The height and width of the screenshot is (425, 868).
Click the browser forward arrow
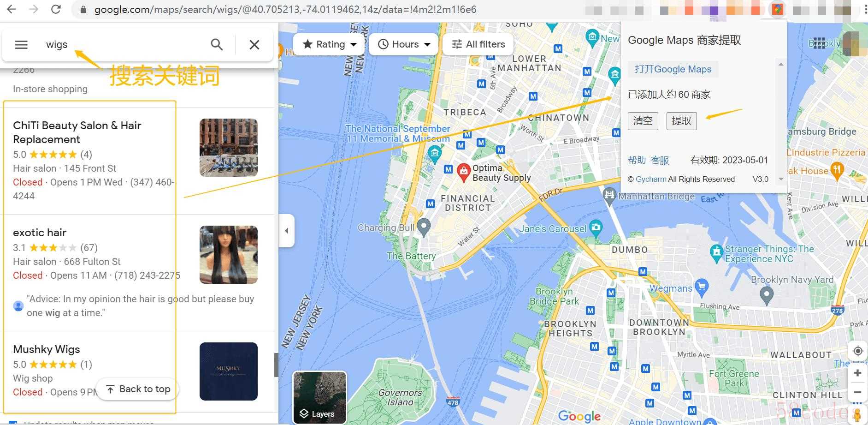(x=34, y=9)
